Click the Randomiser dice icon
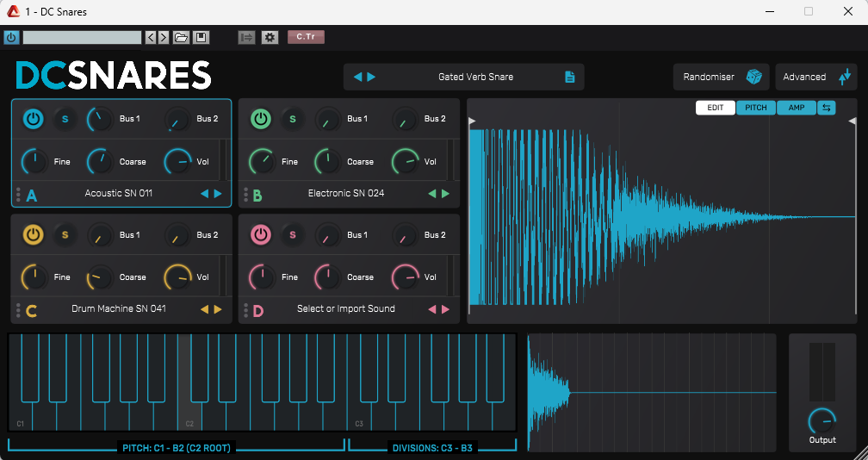 coord(754,77)
